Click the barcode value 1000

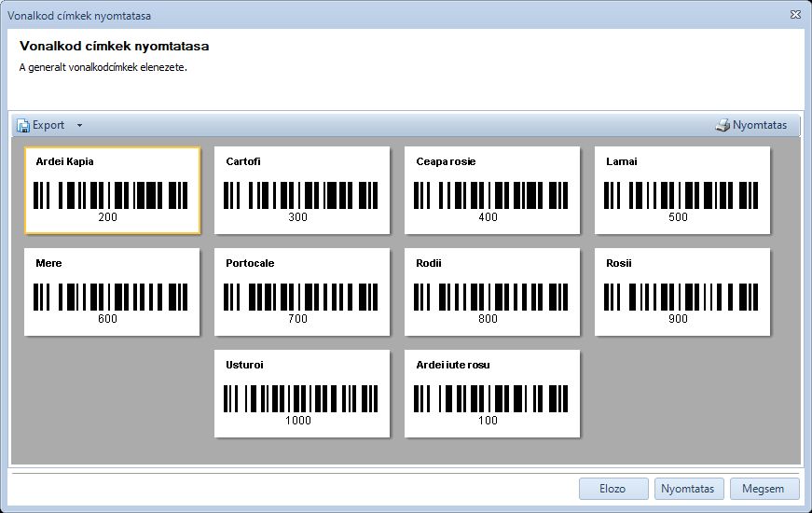pos(298,421)
